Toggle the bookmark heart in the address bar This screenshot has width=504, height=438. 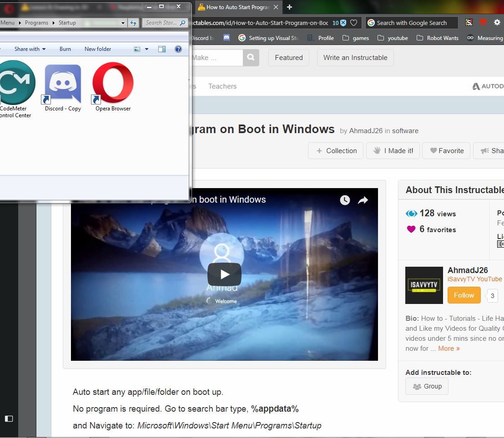click(x=353, y=22)
